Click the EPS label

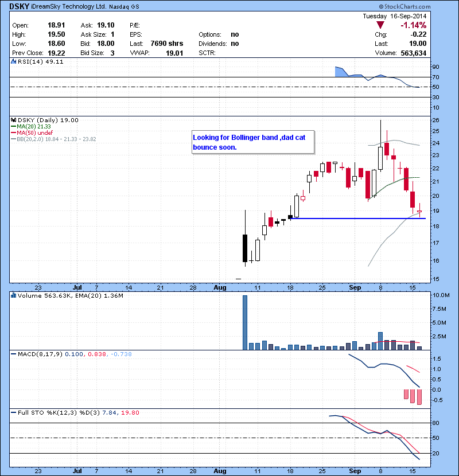(136, 34)
